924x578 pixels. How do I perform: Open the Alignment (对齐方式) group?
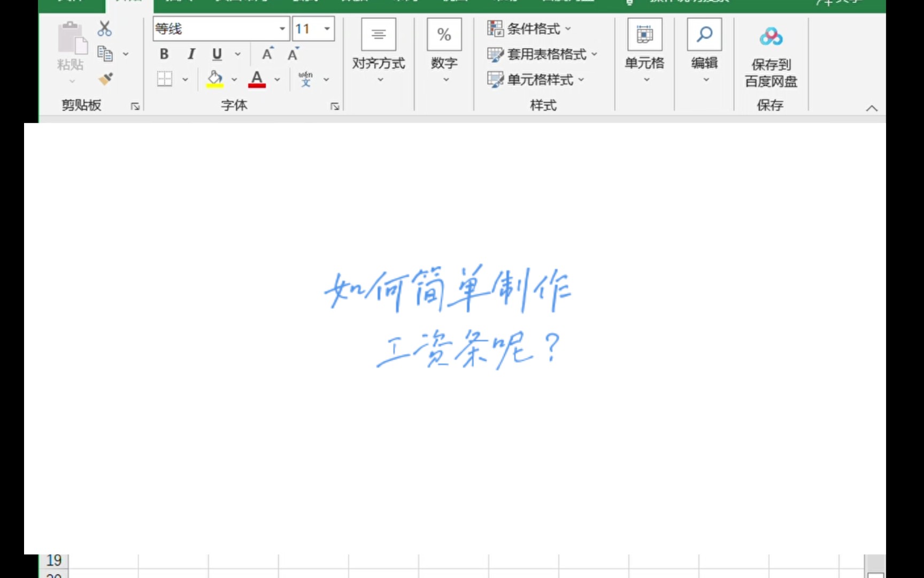[379, 51]
